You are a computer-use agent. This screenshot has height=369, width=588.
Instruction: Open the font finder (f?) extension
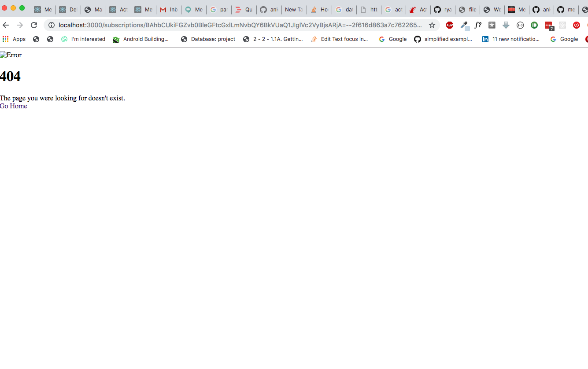[x=478, y=25]
